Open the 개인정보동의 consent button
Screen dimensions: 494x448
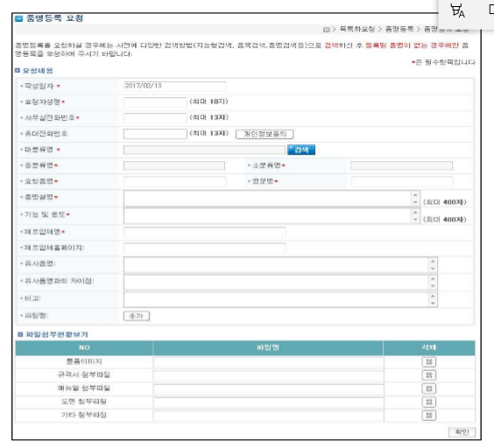coord(265,134)
